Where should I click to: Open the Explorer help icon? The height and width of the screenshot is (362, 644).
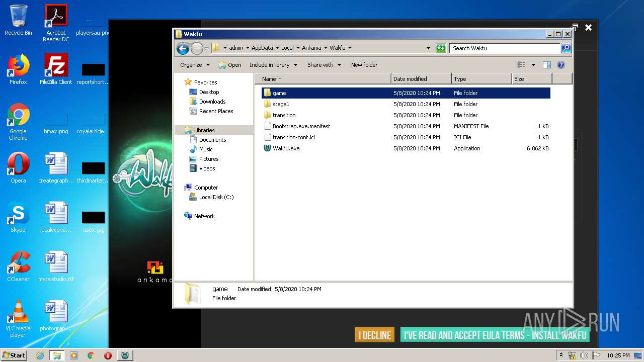coord(561,65)
